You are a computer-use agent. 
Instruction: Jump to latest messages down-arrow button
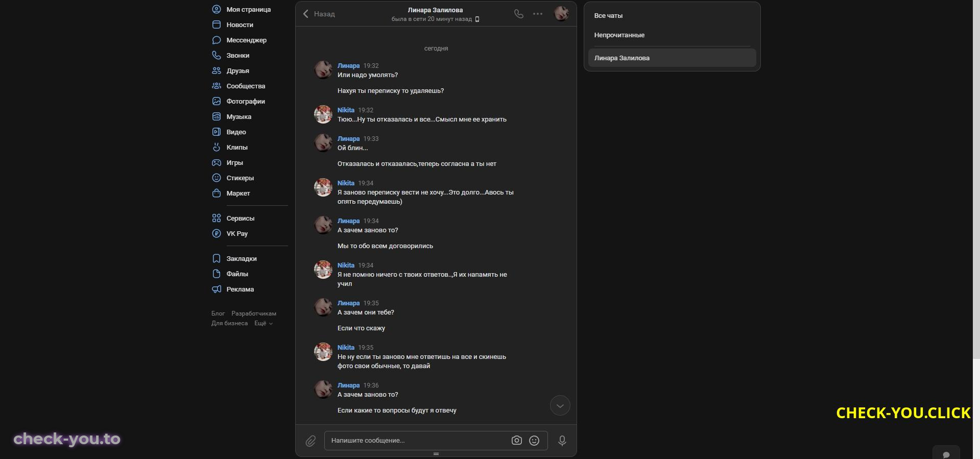pyautogui.click(x=560, y=406)
